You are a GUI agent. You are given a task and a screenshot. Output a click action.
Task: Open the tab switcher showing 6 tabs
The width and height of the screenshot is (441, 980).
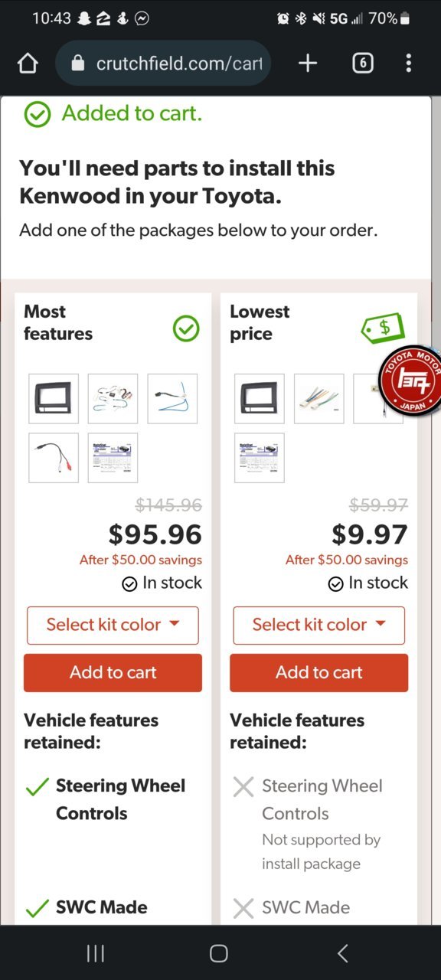(x=363, y=64)
